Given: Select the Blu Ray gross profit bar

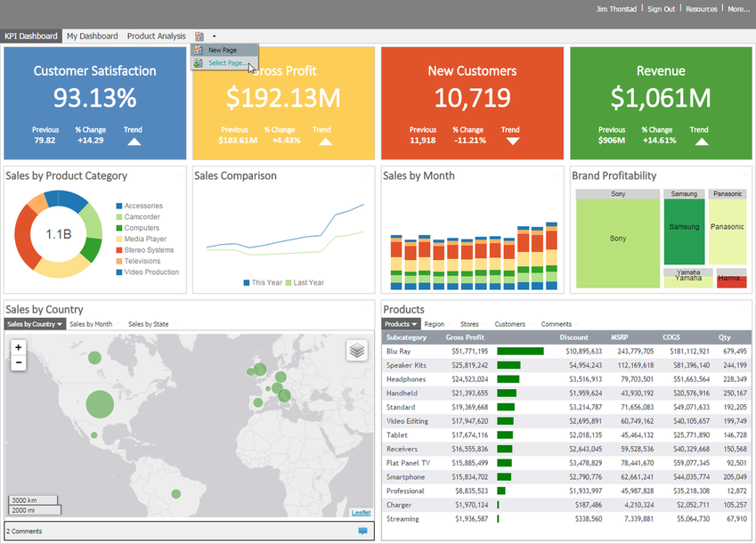Looking at the screenshot, I should tap(520, 351).
